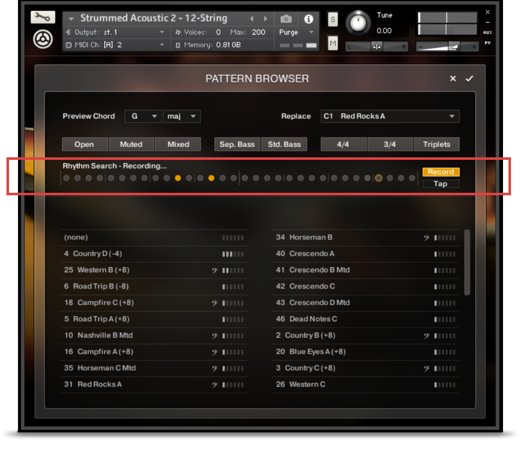Screen dimensions: 520x458
Task: Toggle the Sep. Bass filter
Action: [237, 144]
